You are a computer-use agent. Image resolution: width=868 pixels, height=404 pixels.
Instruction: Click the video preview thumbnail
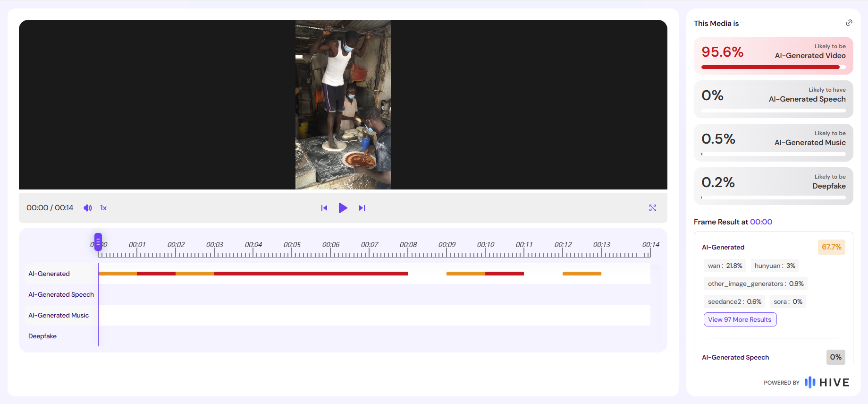[343, 104]
